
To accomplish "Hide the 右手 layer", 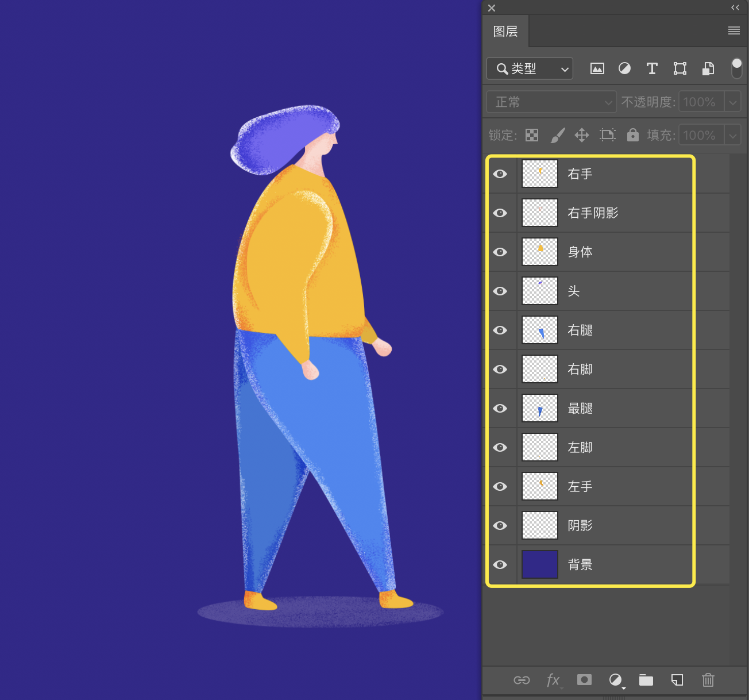I will [500, 174].
